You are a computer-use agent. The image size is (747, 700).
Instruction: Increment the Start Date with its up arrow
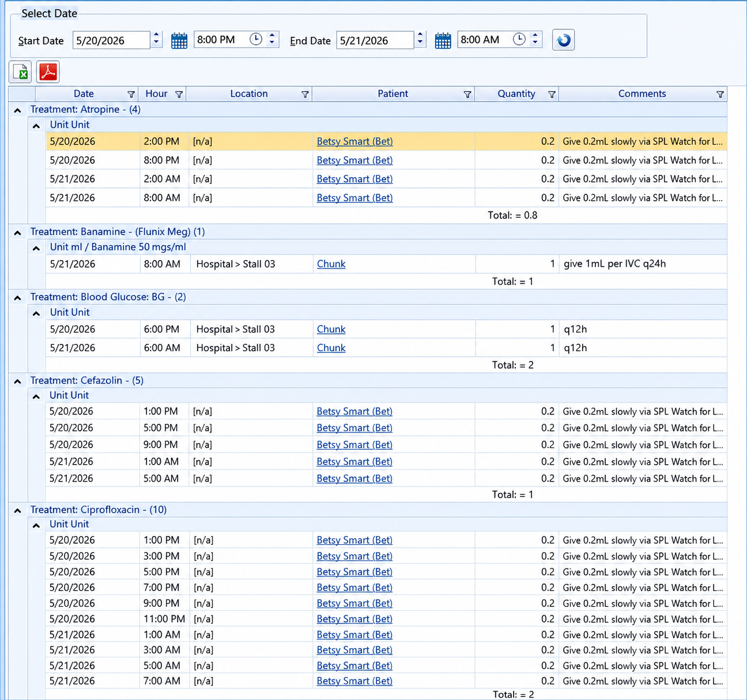[156, 36]
